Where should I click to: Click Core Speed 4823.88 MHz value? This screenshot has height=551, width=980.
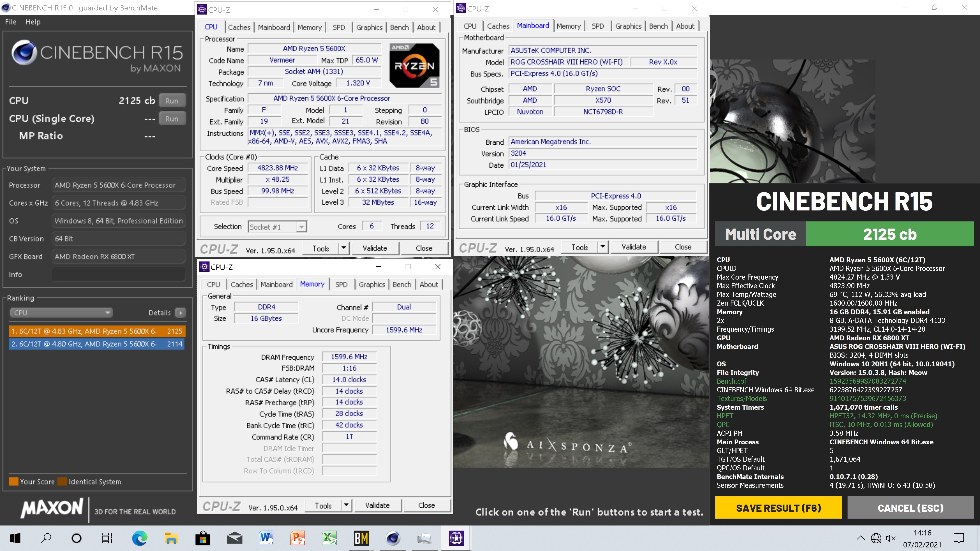pyautogui.click(x=277, y=168)
